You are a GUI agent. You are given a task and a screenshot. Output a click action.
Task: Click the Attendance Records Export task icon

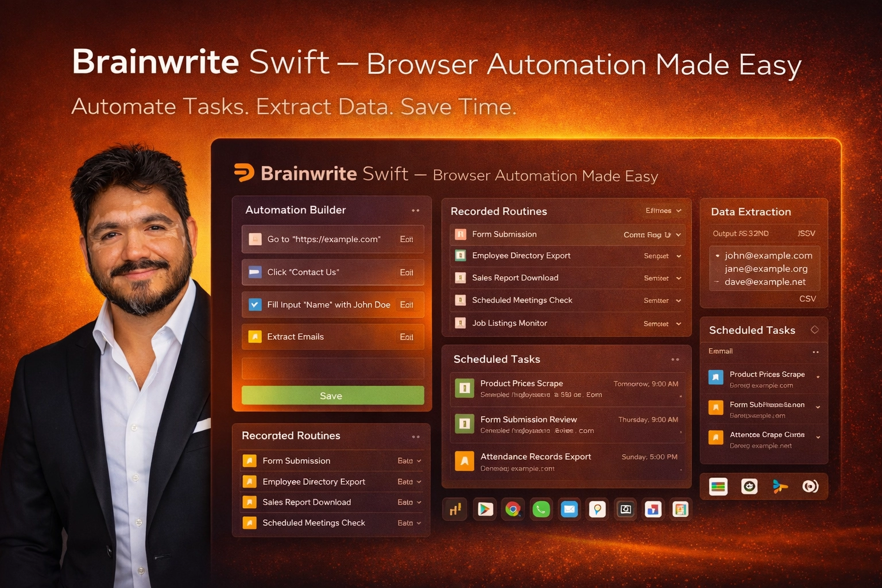tap(465, 461)
